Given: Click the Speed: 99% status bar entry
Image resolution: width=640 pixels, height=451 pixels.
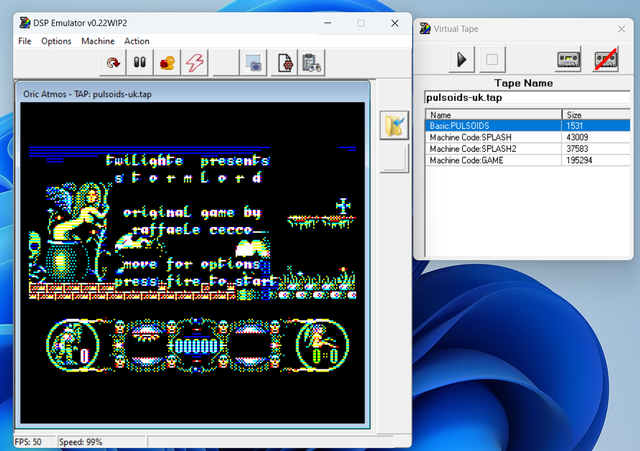Looking at the screenshot, I should click(x=80, y=442).
